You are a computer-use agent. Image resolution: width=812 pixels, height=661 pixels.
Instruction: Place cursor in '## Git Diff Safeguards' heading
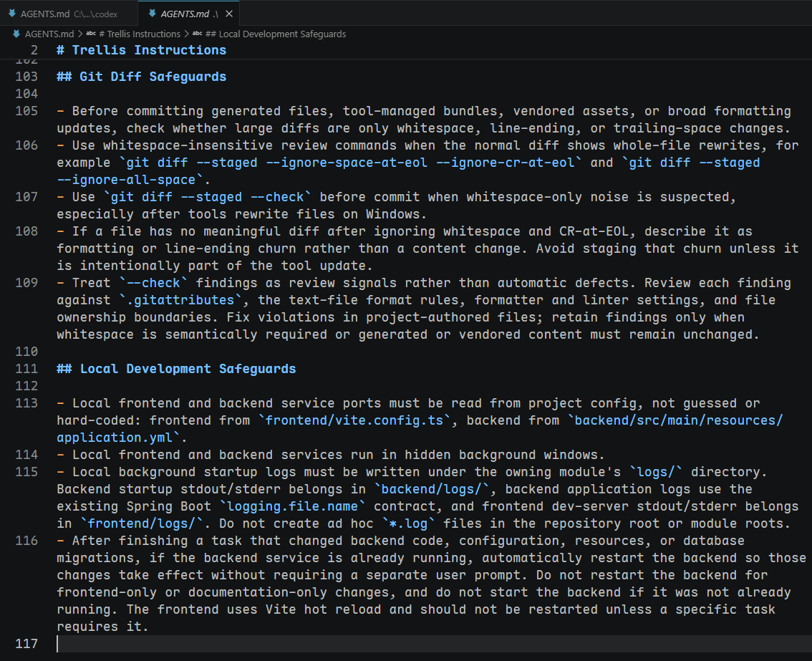click(x=141, y=77)
